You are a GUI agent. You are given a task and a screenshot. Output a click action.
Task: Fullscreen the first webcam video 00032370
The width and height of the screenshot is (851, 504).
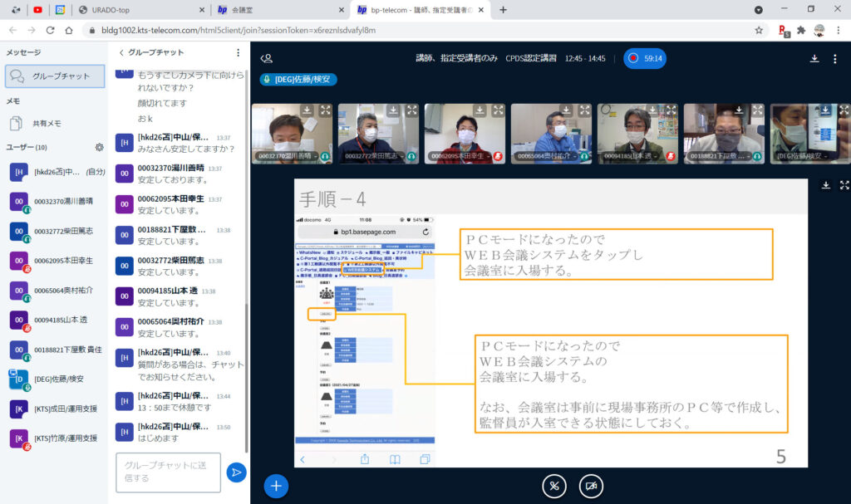pos(325,110)
